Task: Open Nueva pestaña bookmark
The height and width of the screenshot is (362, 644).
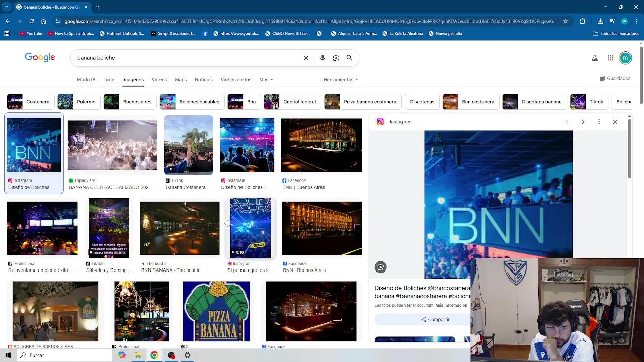Action: tap(445, 34)
